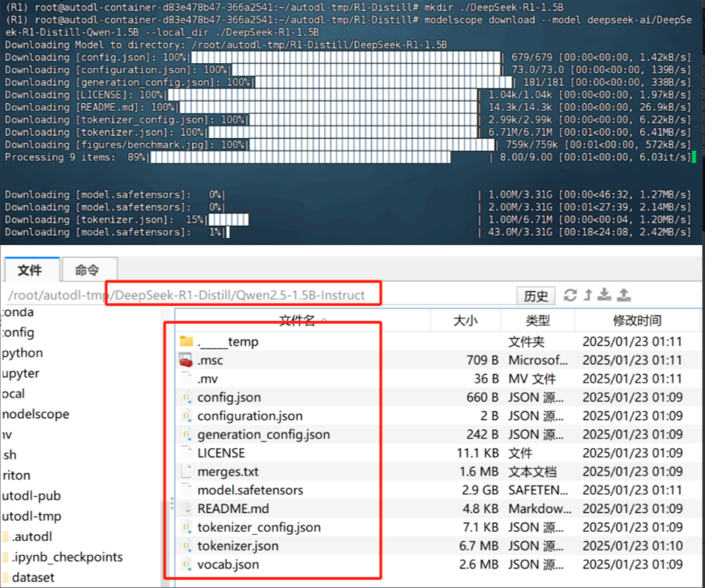Image resolution: width=705 pixels, height=588 pixels.
Task: Click the configuration.json file icon
Action: click(186, 416)
